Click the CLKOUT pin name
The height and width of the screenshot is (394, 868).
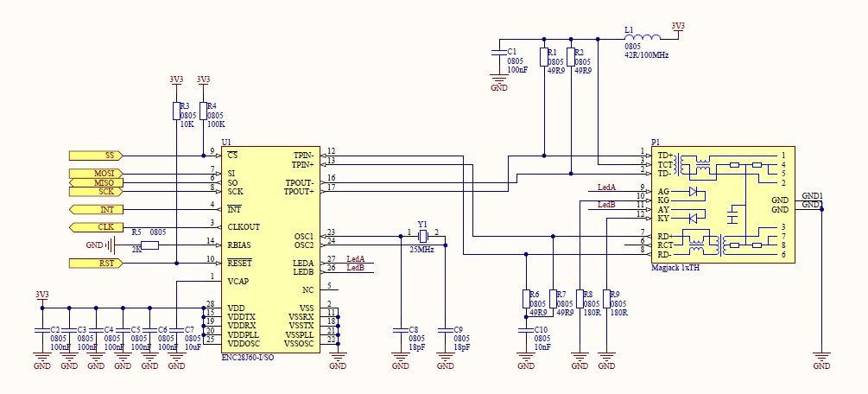coord(244,227)
